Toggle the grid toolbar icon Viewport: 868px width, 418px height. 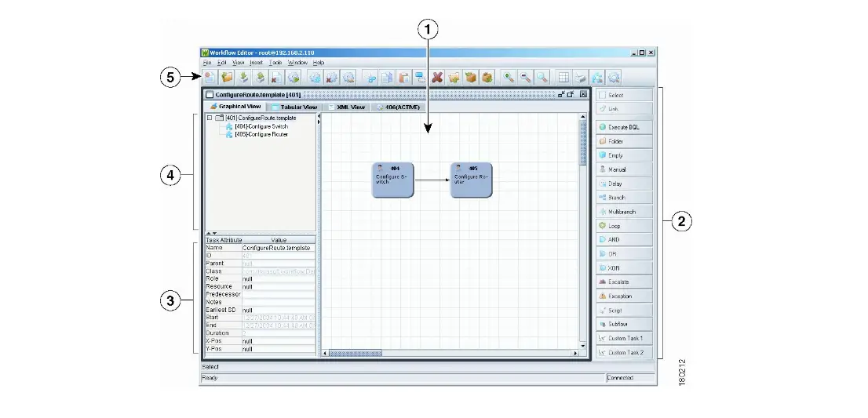(x=563, y=78)
